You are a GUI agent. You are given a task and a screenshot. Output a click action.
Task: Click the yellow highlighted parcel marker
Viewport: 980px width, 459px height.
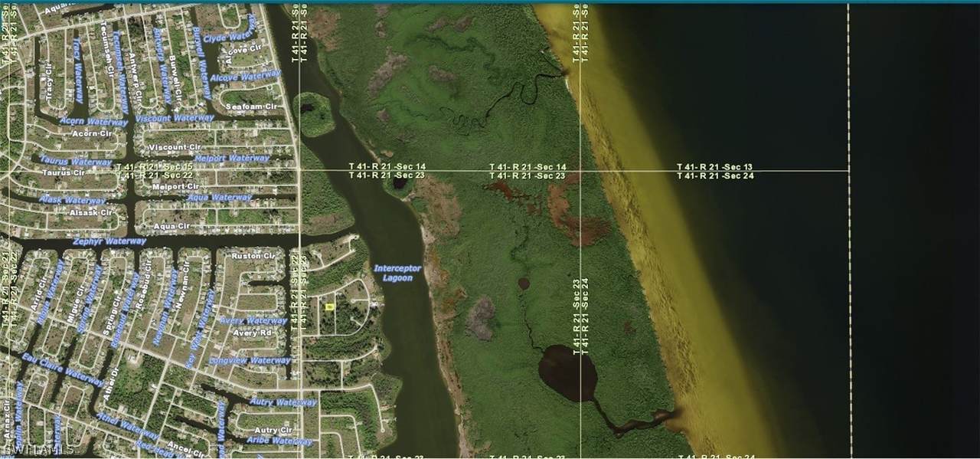tap(329, 307)
